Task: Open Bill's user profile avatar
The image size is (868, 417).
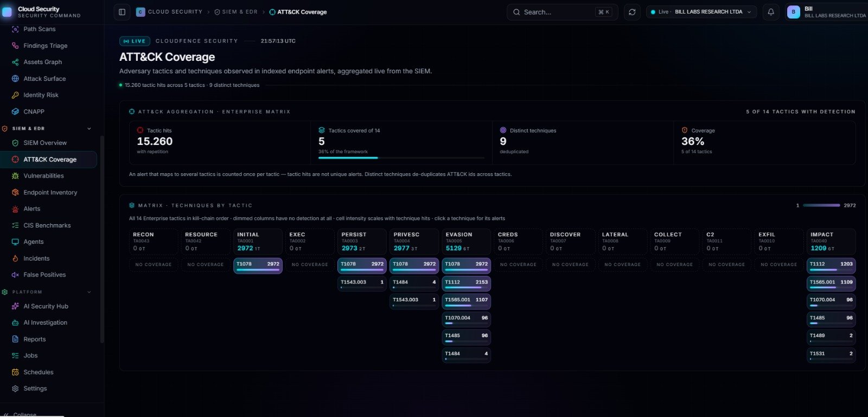Action: [794, 12]
